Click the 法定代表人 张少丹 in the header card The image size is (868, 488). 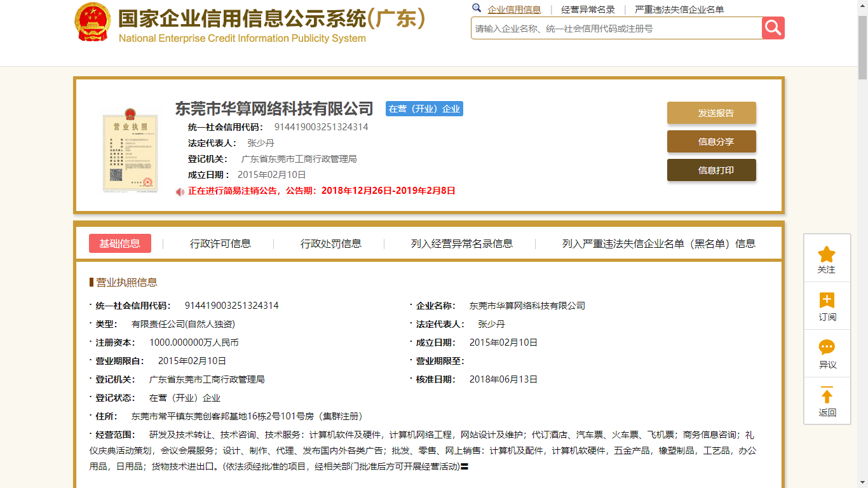click(x=261, y=143)
